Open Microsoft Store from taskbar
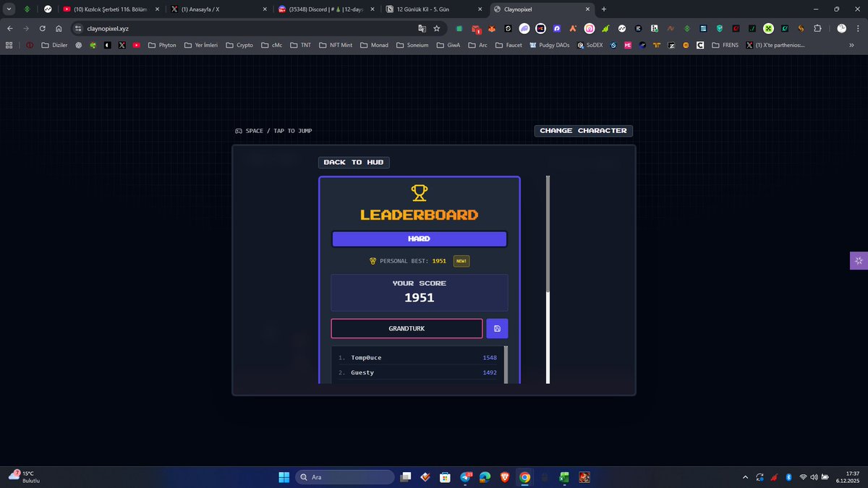Viewport: 868px width, 488px height. coord(446,477)
